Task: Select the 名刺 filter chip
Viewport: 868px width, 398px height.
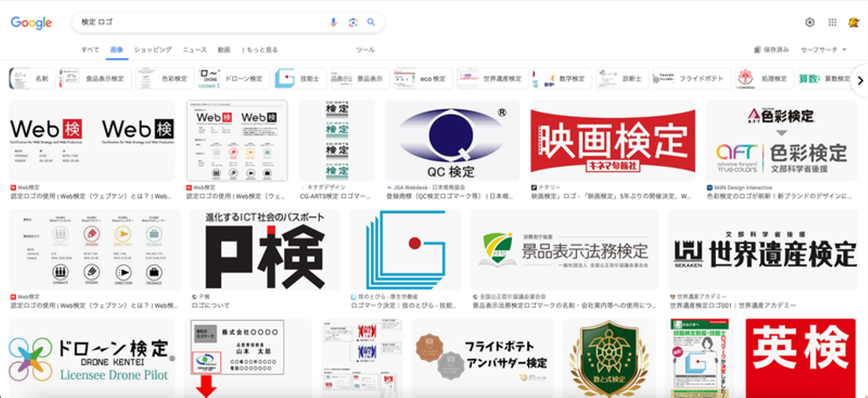Action: (33, 78)
